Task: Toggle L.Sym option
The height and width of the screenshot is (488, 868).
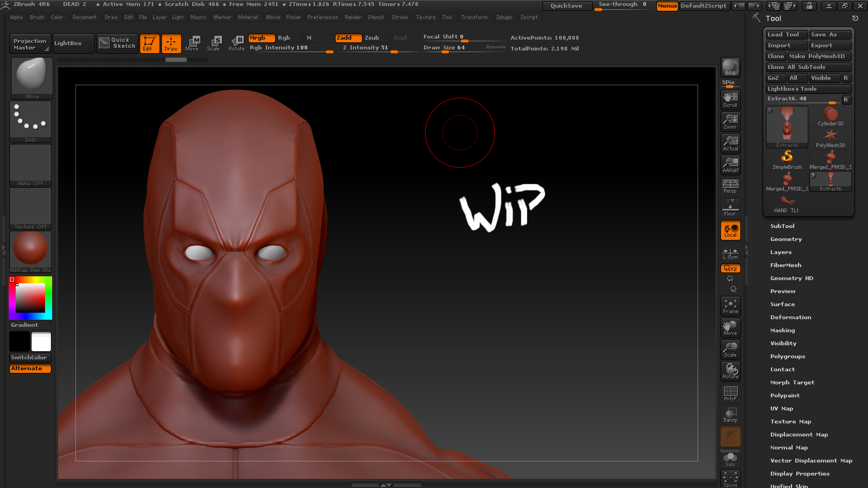Action: (x=730, y=253)
